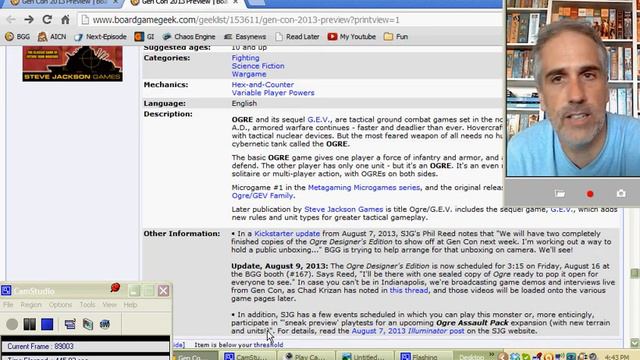Click CamStudio app icon in title bar
The image size is (640, 360).
pos(6,291)
